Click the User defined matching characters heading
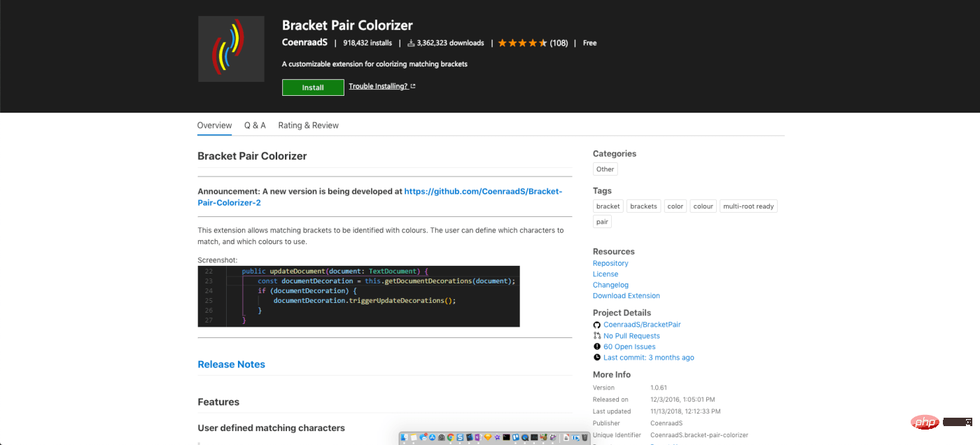This screenshot has height=445, width=980. tap(271, 428)
